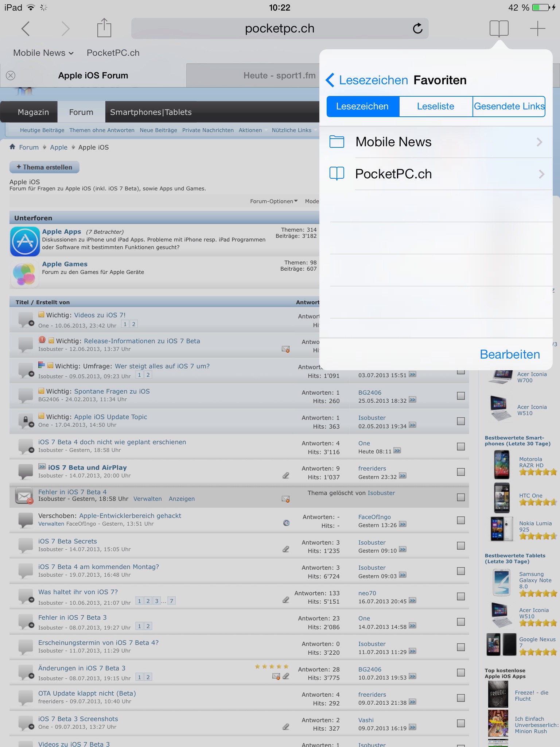Screen dimensions: 560x747
Task: Tick the checkbox for Spontane Fragen zu iOS
Action: (x=461, y=396)
